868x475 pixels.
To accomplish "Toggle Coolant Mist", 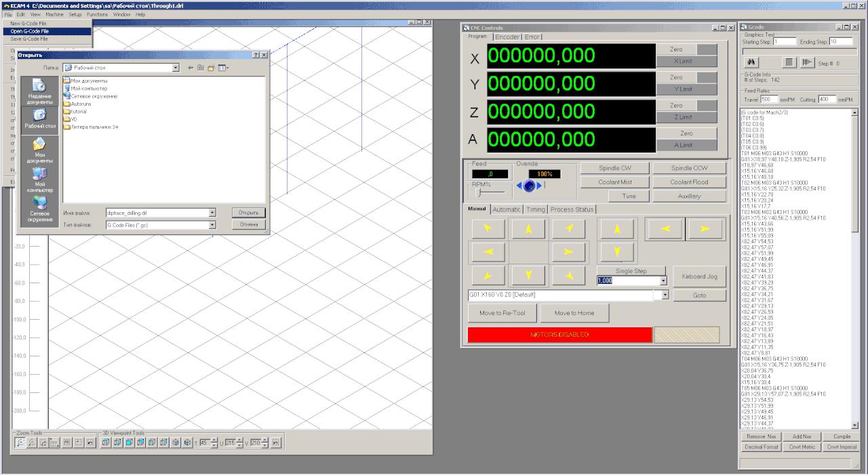I will point(615,182).
